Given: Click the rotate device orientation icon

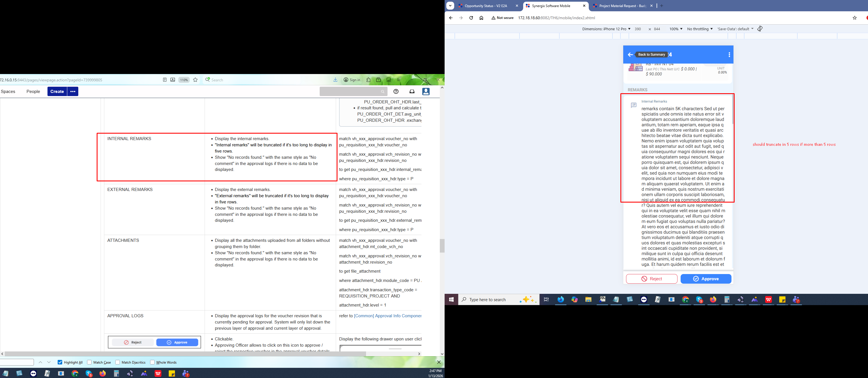Looking at the screenshot, I should [x=760, y=29].
